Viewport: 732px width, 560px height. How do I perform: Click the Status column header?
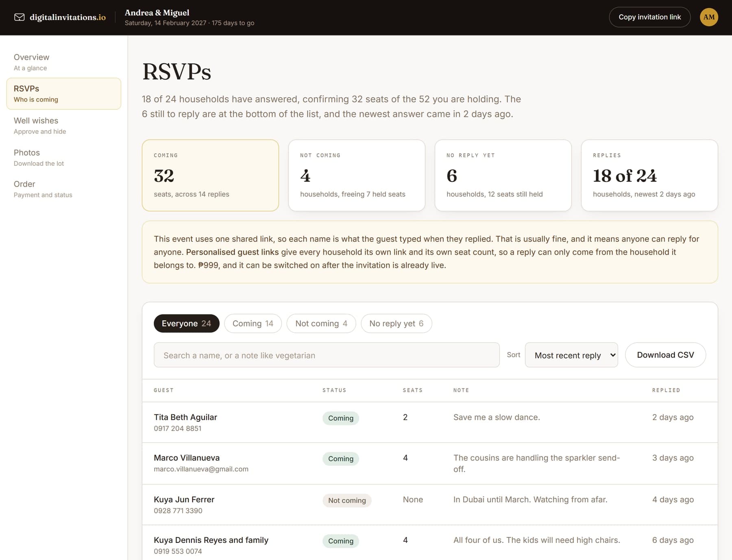click(x=334, y=390)
